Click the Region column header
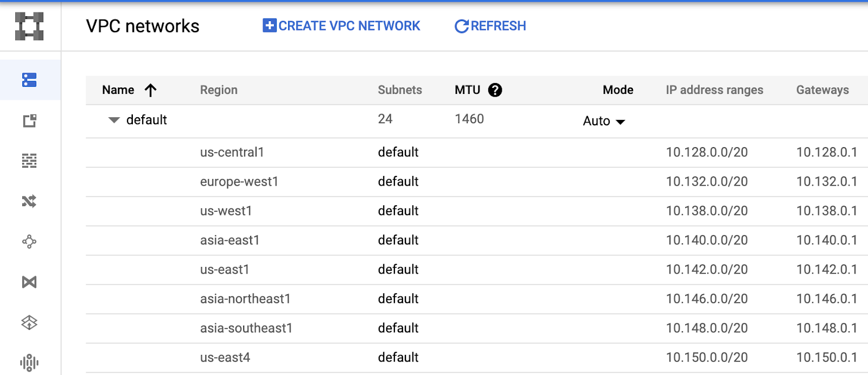Viewport: 868px width, 375px height. 219,90
